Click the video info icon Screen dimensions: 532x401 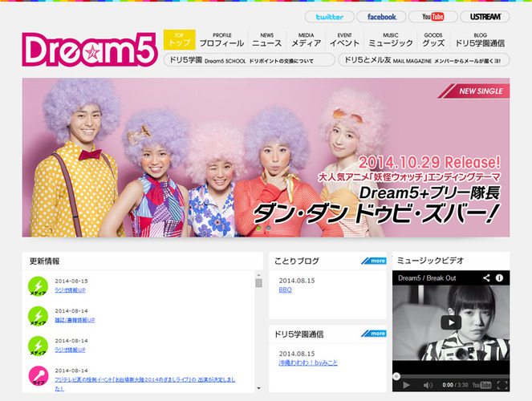499,278
